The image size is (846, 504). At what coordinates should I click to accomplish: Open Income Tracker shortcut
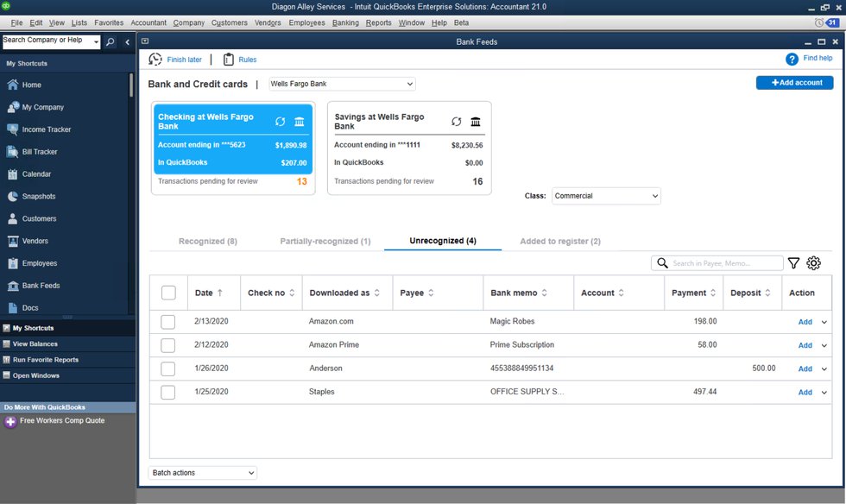click(x=46, y=129)
